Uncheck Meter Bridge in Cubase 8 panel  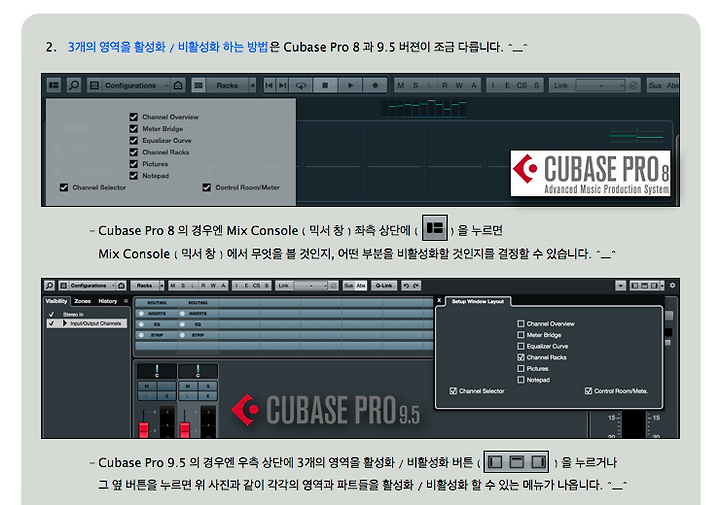click(134, 129)
